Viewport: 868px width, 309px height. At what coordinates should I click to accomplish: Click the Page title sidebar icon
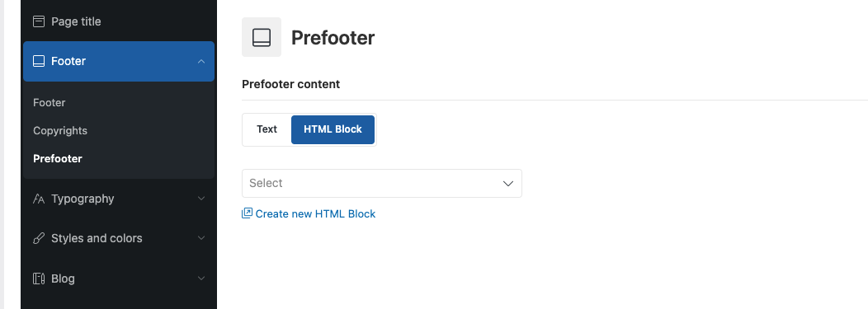point(38,21)
